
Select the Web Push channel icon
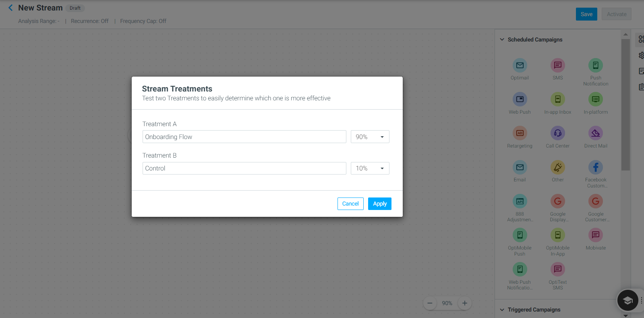(x=520, y=99)
